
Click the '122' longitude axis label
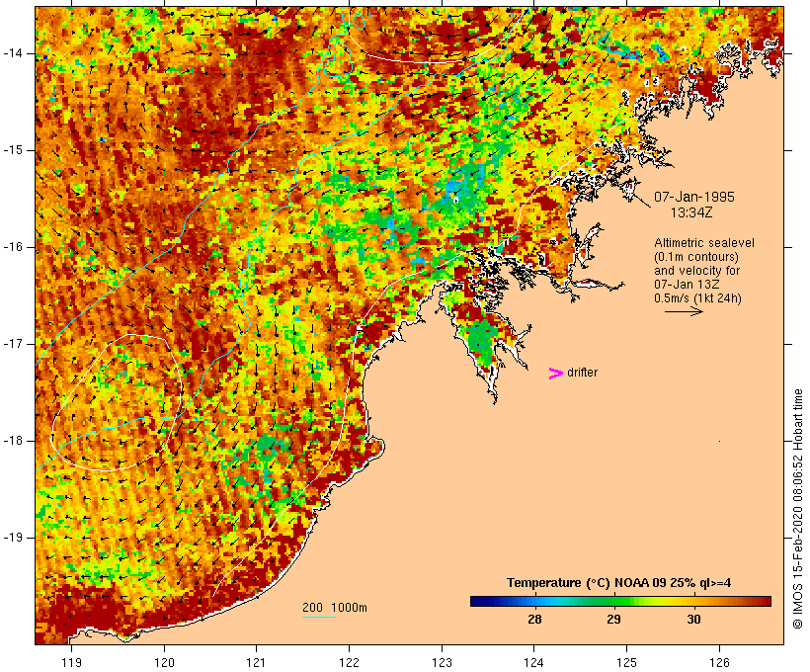[x=350, y=662]
